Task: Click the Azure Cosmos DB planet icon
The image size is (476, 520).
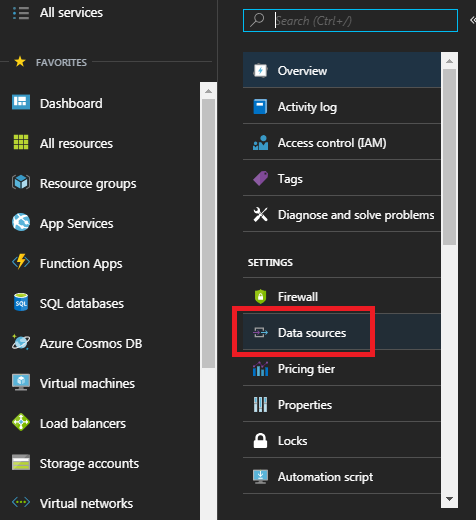Action: pyautogui.click(x=21, y=342)
